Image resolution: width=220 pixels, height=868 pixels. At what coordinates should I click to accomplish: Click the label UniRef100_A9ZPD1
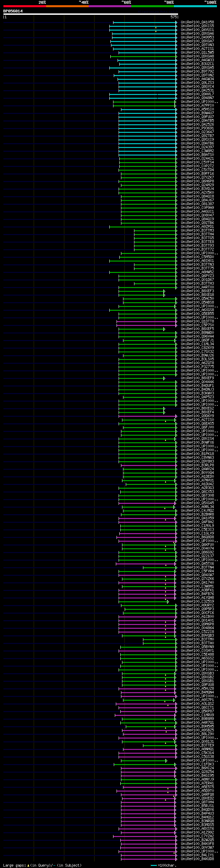point(197,227)
